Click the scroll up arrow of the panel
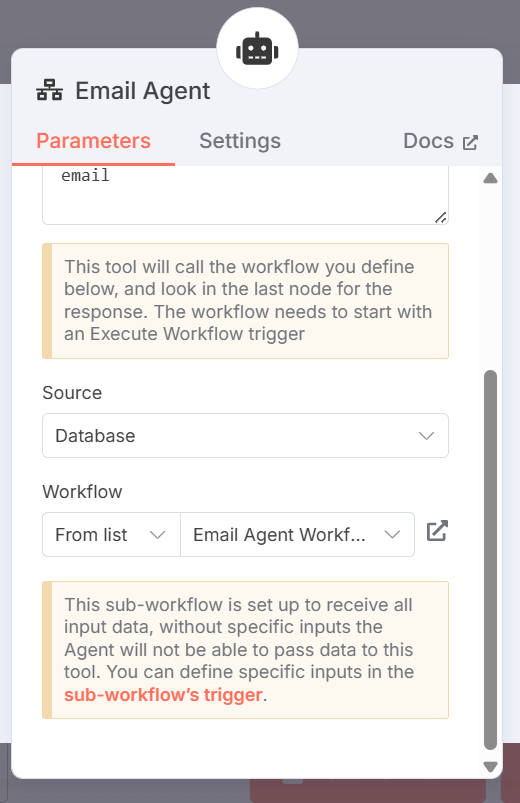Screen dimensions: 520x803 pos(490,178)
